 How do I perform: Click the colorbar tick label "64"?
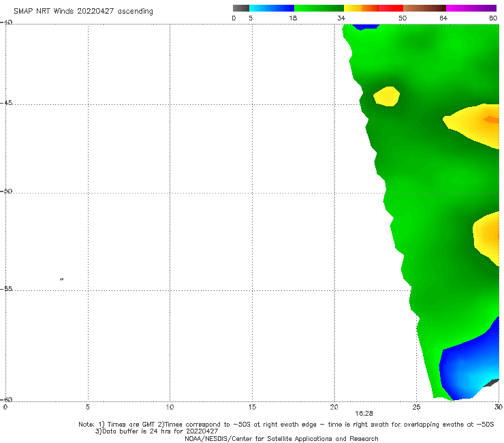443,18
